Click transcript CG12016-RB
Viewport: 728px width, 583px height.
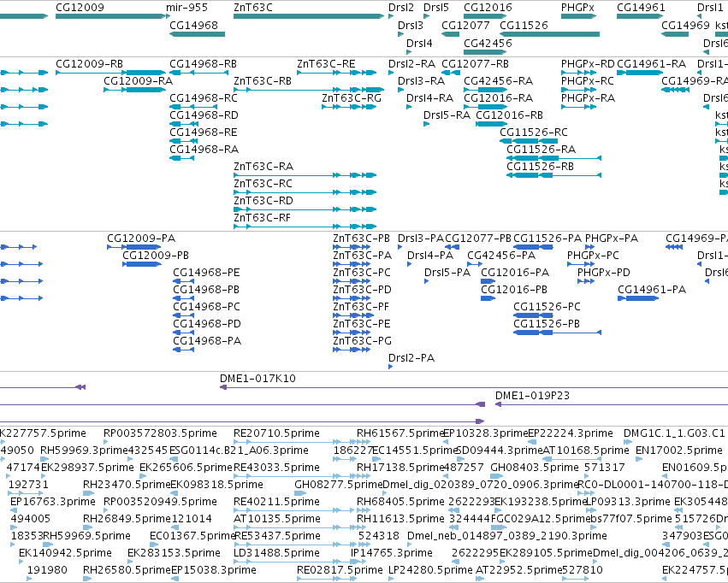click(509, 115)
